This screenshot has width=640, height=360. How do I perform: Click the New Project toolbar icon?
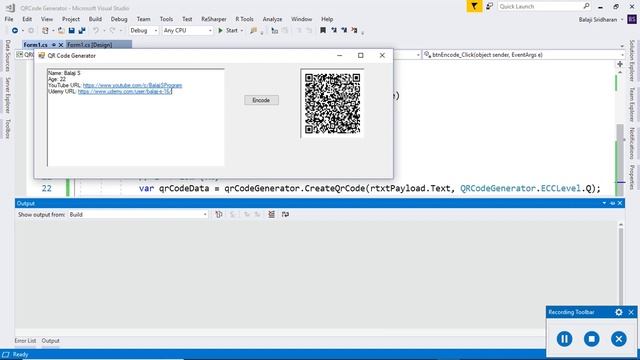coord(45,31)
